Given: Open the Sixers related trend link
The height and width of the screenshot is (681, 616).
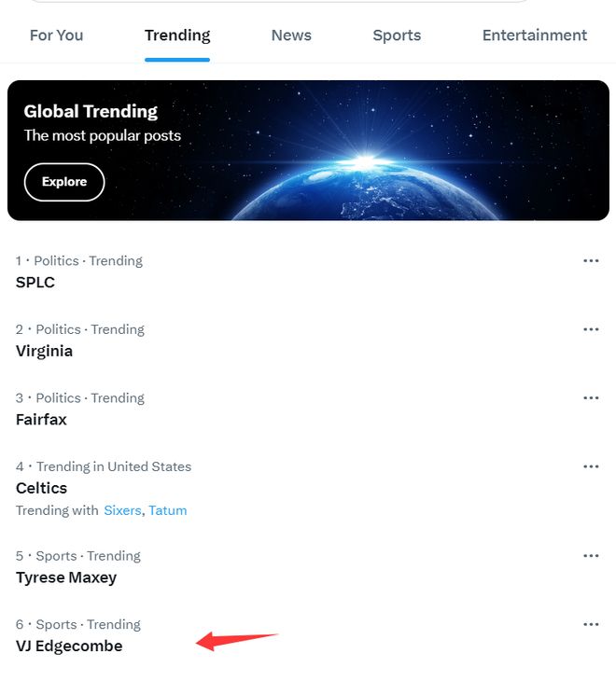Looking at the screenshot, I should [122, 510].
